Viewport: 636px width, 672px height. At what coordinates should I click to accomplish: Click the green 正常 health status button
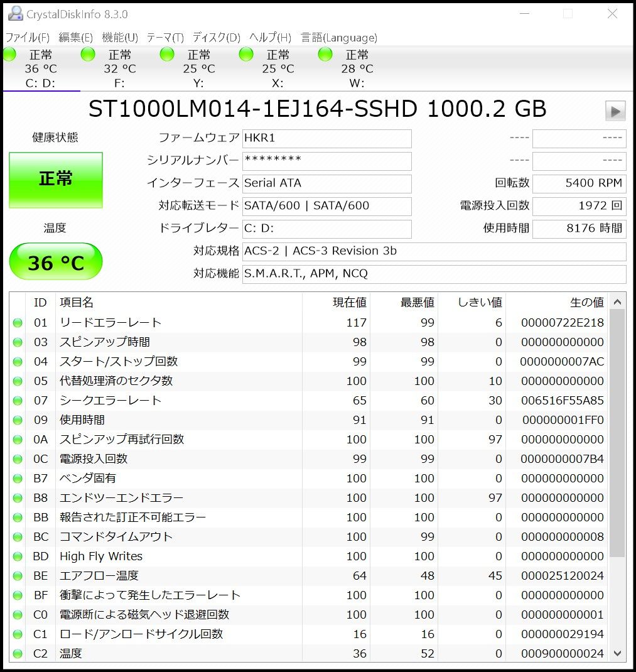click(56, 180)
